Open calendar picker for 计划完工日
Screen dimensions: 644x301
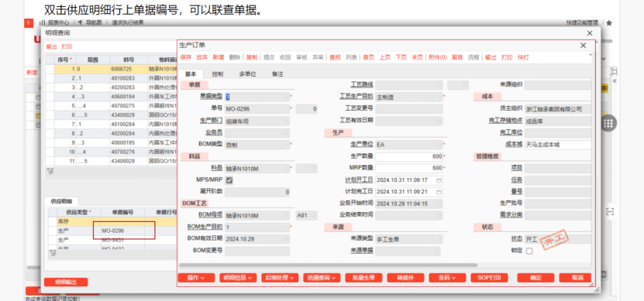[439, 191]
